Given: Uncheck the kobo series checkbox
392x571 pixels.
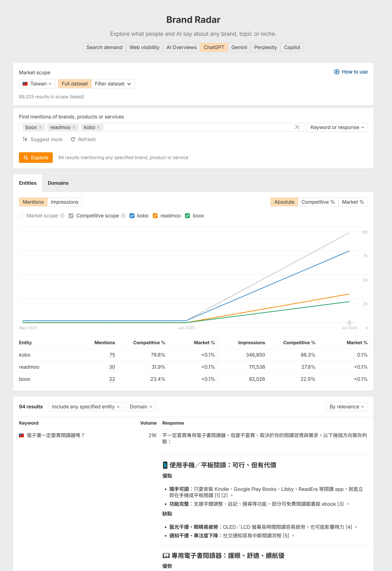Looking at the screenshot, I should click(x=132, y=216).
